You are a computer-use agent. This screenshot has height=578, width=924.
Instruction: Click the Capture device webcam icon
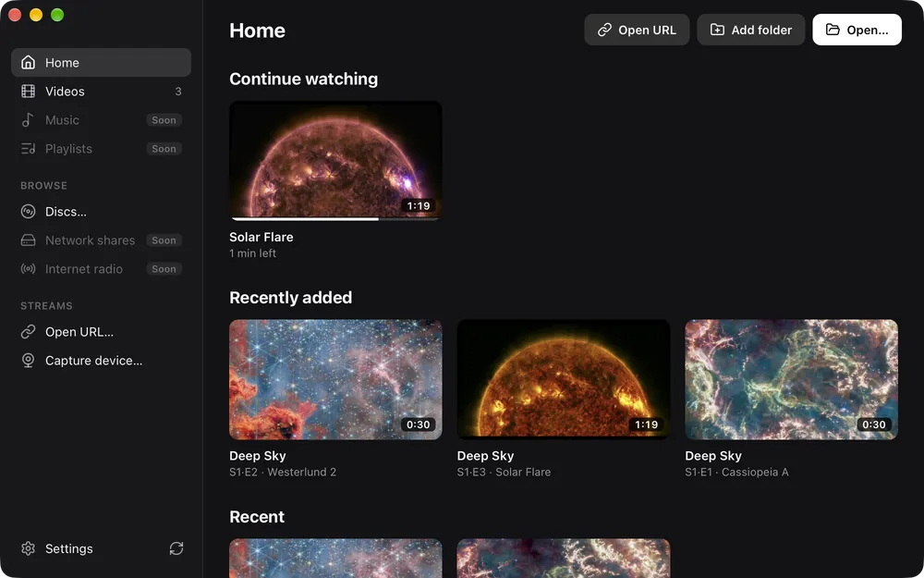[x=28, y=361]
